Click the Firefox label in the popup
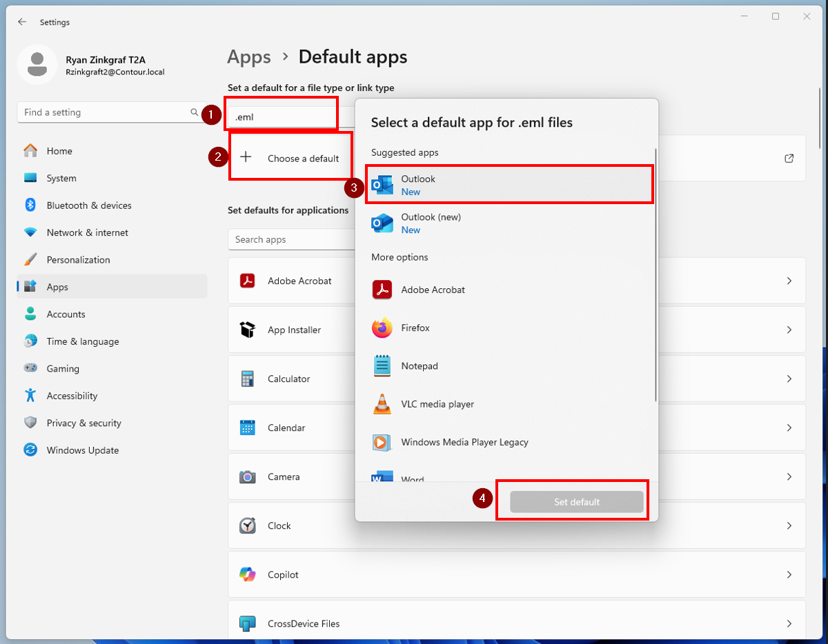Image resolution: width=828 pixels, height=644 pixels. point(415,328)
